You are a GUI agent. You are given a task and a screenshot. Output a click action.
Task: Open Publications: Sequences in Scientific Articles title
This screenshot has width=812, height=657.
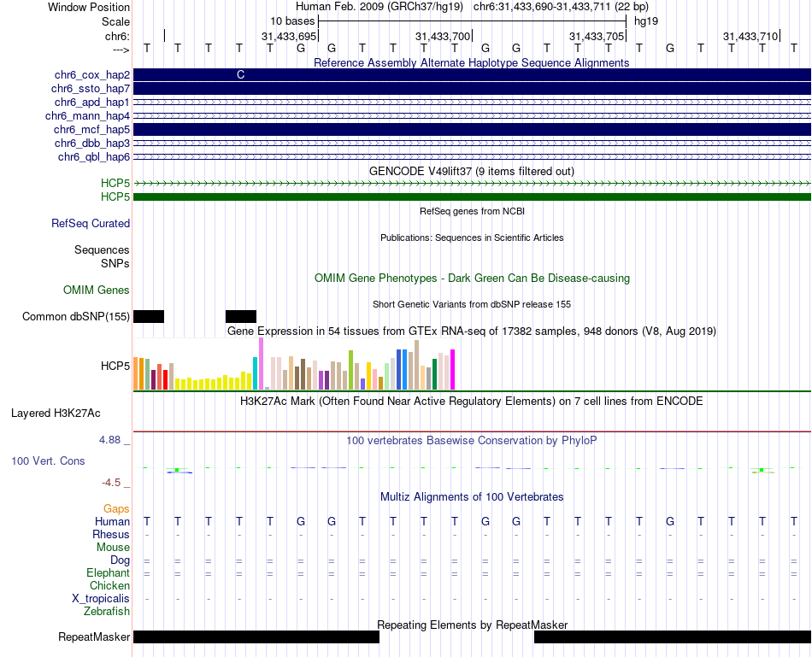point(472,238)
